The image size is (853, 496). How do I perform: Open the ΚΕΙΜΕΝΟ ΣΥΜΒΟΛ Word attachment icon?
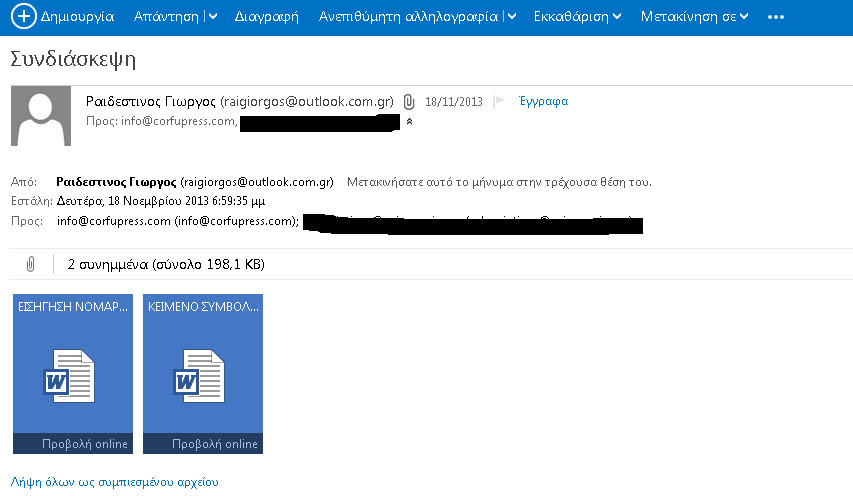tap(203, 372)
